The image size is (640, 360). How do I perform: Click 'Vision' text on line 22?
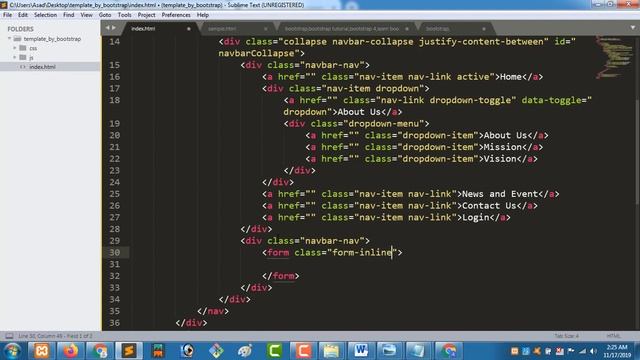click(500, 159)
